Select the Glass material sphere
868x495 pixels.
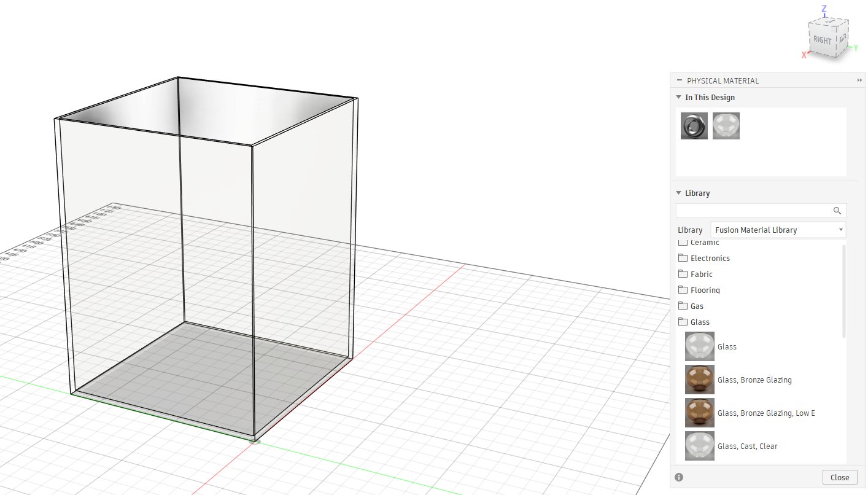tap(699, 346)
